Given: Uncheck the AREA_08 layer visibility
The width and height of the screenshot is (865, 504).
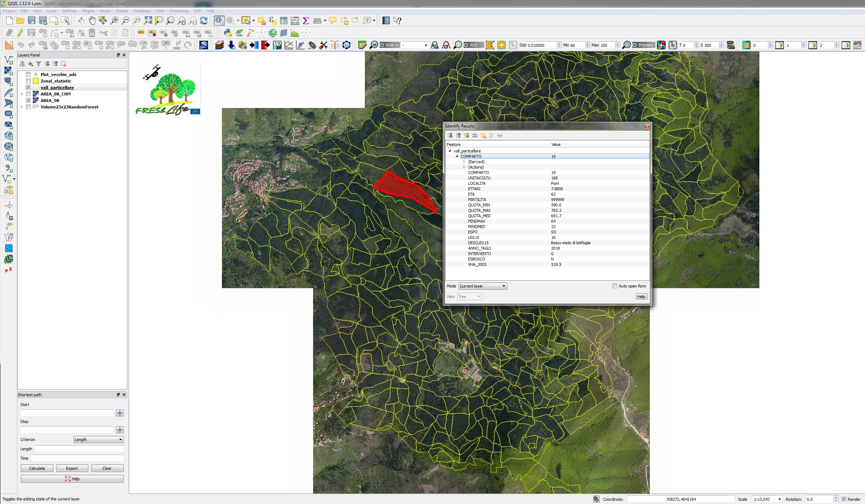Looking at the screenshot, I should (28, 101).
